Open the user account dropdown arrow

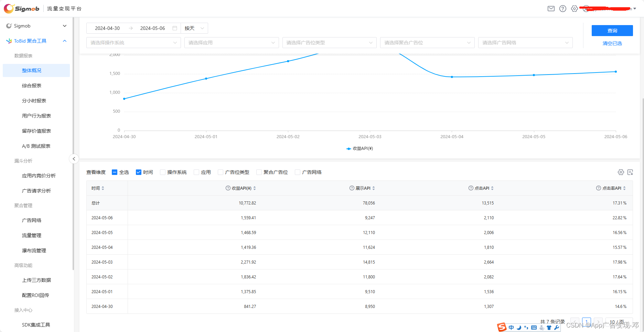click(635, 9)
